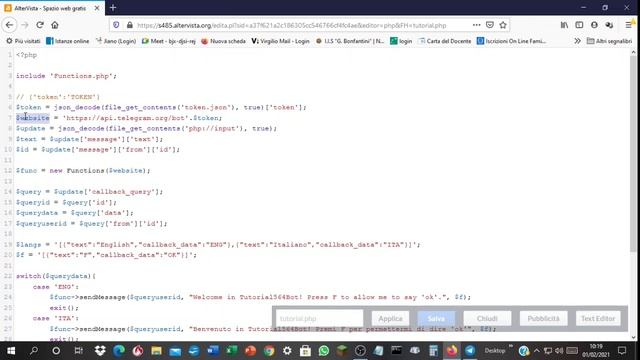Open Meet bookmark
This screenshot has width=640, height=360.
click(x=169, y=41)
